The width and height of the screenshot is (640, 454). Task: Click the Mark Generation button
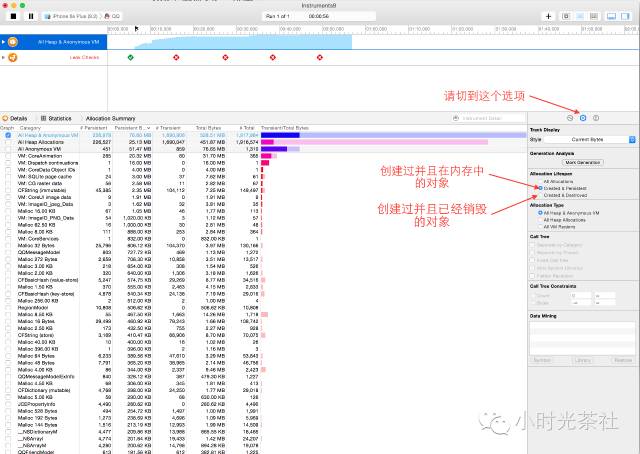tap(582, 162)
